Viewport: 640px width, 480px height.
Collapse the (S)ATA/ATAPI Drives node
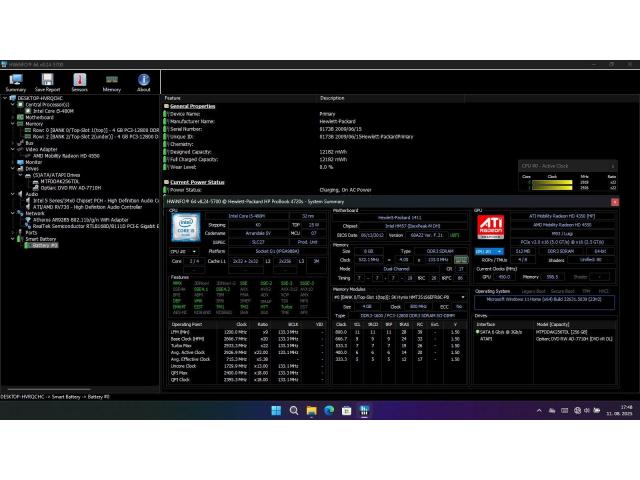click(20, 175)
